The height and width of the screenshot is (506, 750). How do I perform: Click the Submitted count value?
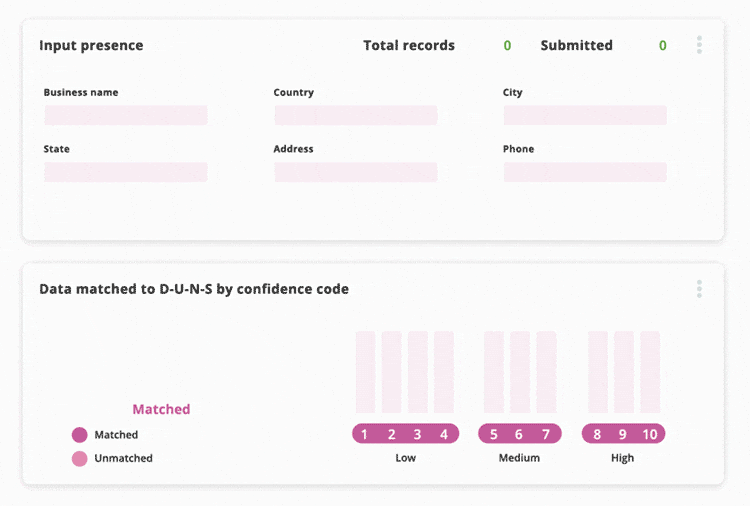click(662, 45)
